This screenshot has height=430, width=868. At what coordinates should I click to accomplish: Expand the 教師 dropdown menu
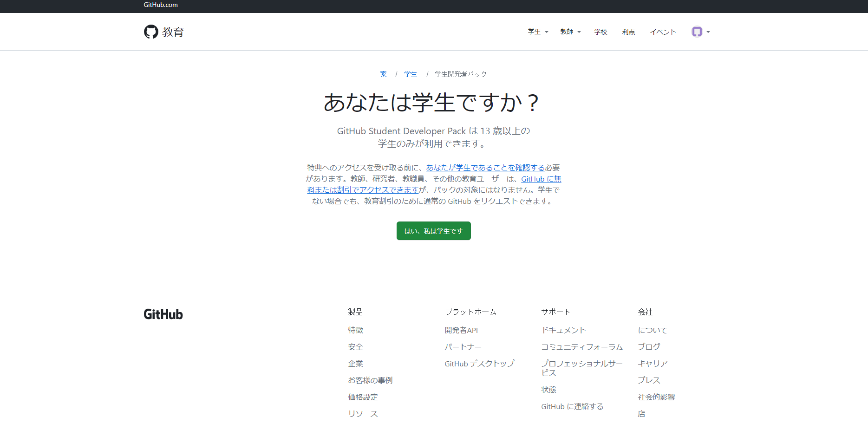(570, 32)
